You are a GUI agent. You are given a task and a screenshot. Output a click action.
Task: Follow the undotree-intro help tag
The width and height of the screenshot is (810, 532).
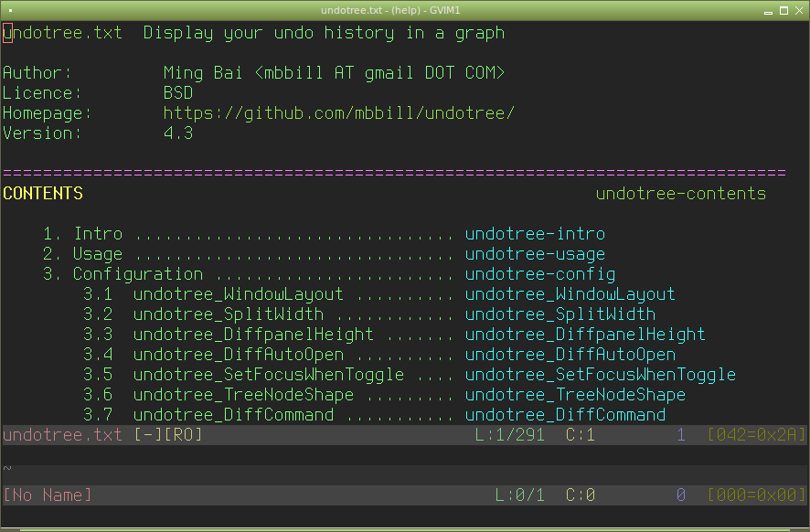click(535, 233)
